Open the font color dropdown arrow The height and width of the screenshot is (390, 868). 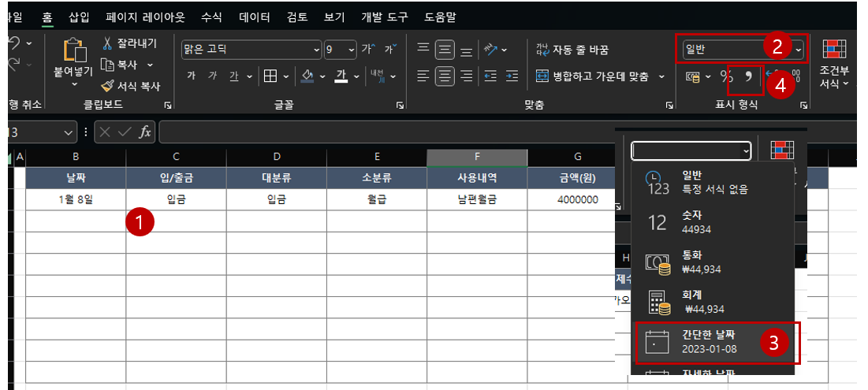356,76
